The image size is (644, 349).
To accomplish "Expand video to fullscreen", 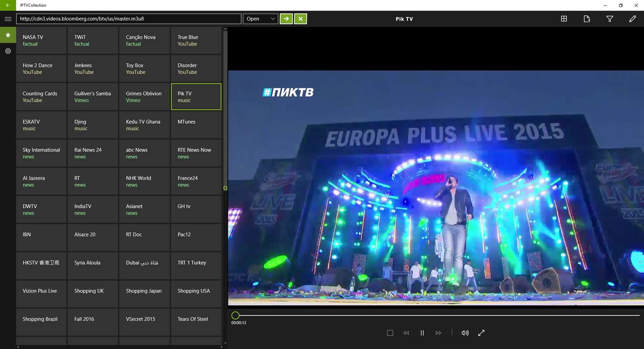I will coord(481,333).
